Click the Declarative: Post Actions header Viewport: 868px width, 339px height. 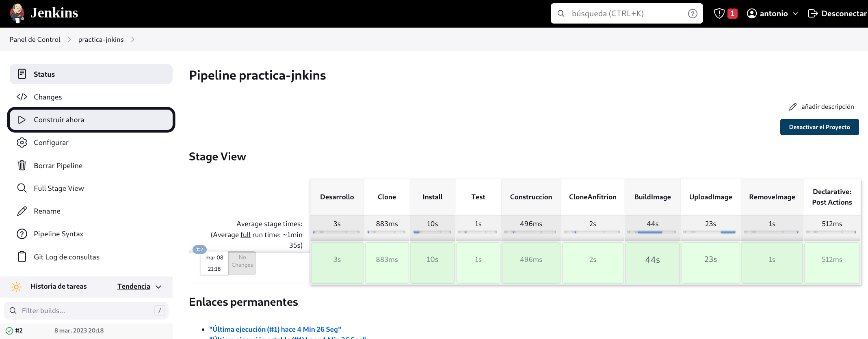click(832, 197)
